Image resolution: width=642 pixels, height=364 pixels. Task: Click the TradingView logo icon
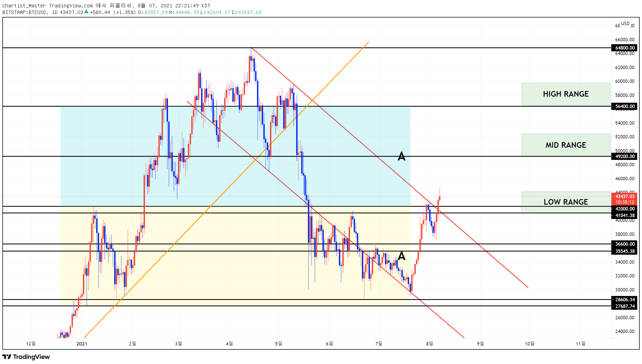[x=7, y=357]
